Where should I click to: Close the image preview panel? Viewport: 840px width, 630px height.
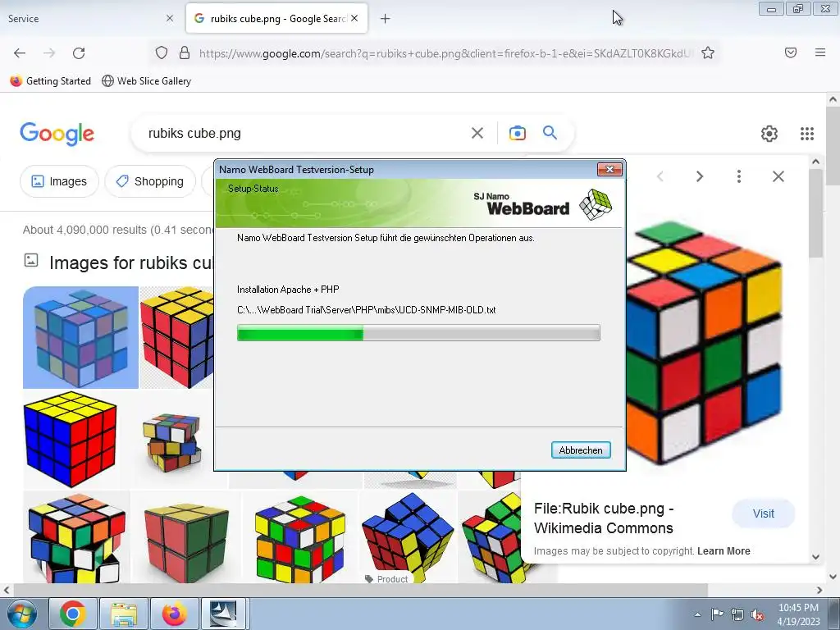pyautogui.click(x=778, y=176)
